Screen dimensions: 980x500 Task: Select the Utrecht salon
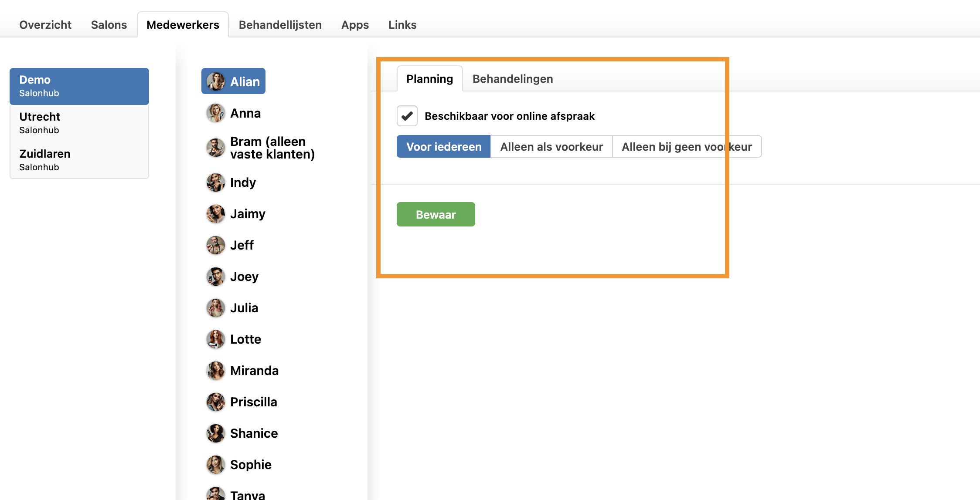(79, 123)
